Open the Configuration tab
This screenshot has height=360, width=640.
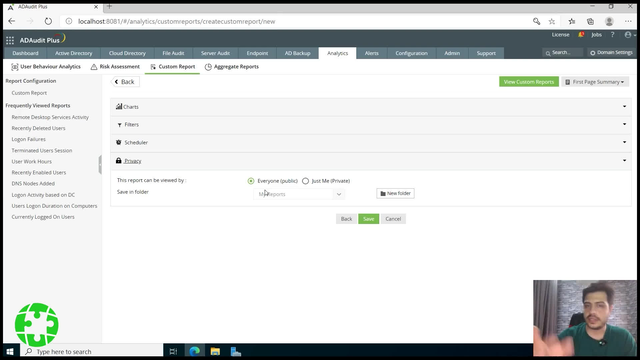tap(411, 53)
